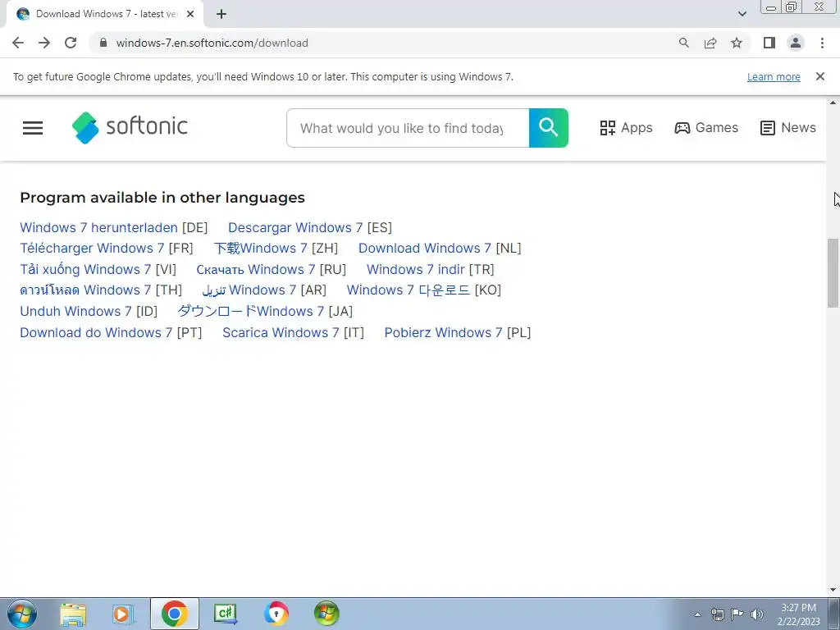
Task: View site security padlock info
Action: [x=103, y=43]
